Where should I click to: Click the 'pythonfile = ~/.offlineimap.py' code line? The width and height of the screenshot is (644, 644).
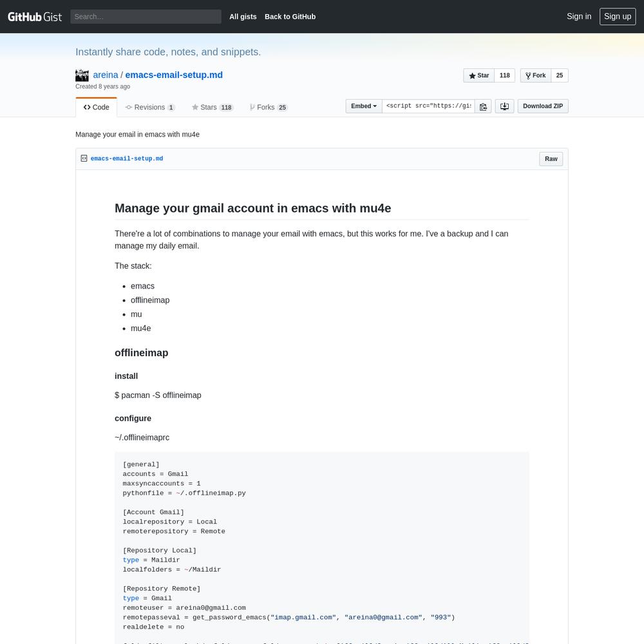(184, 493)
